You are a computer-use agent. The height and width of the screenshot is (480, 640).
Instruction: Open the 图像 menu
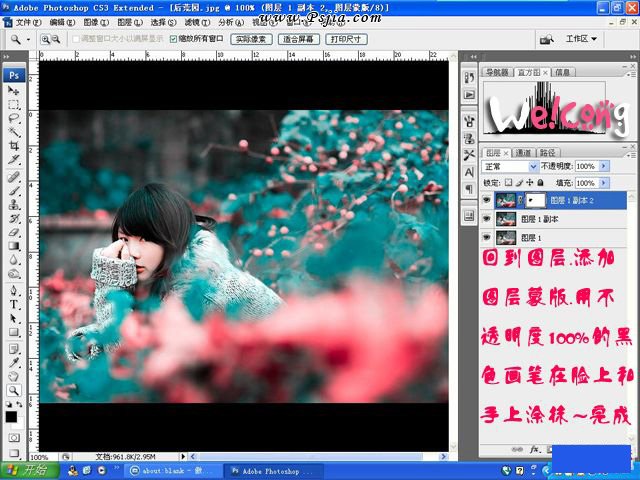pos(96,22)
